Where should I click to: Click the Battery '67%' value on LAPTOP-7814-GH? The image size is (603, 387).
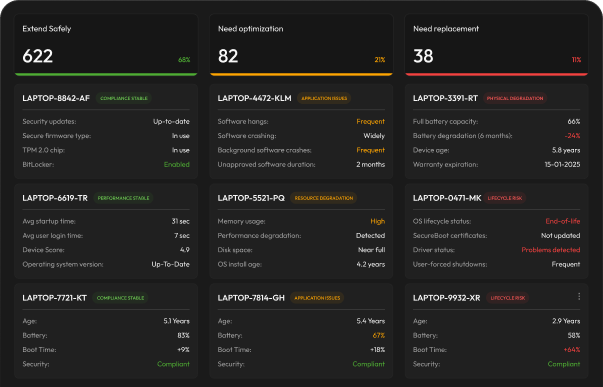[378, 336]
